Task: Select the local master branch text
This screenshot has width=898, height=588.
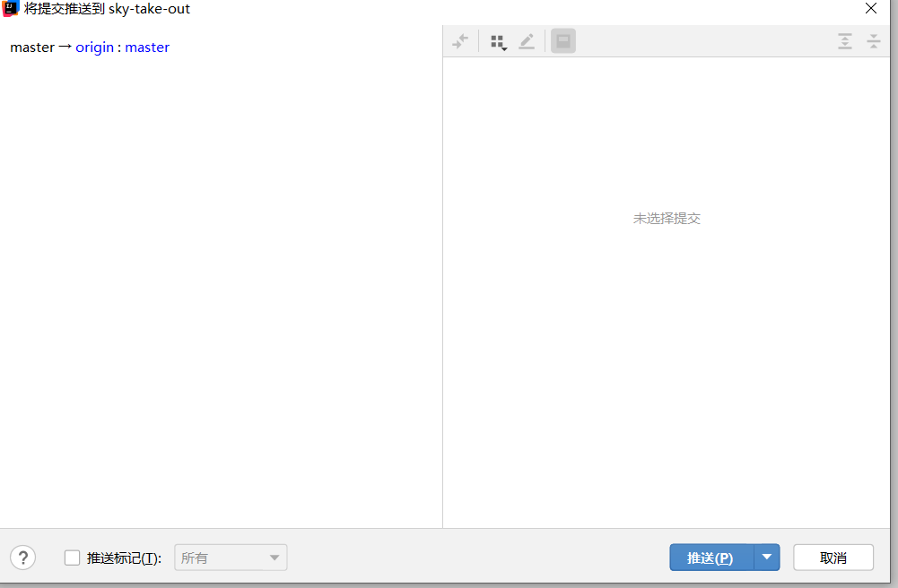Action: (x=32, y=48)
